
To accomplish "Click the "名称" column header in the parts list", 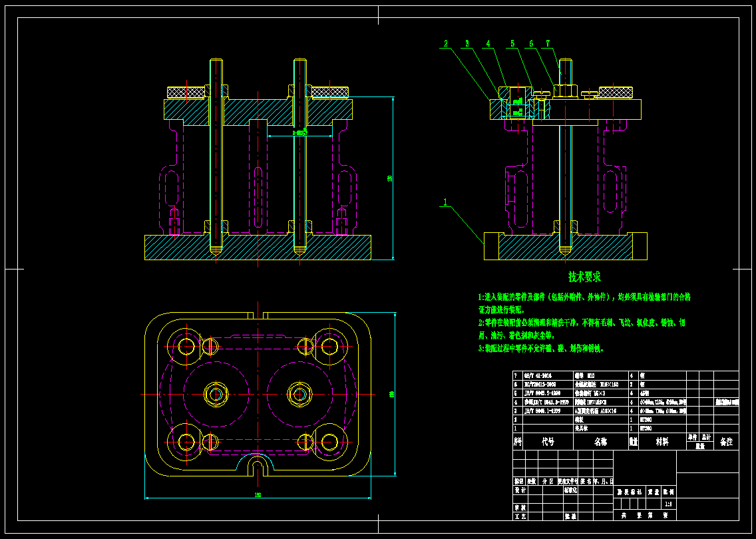I will (x=601, y=442).
